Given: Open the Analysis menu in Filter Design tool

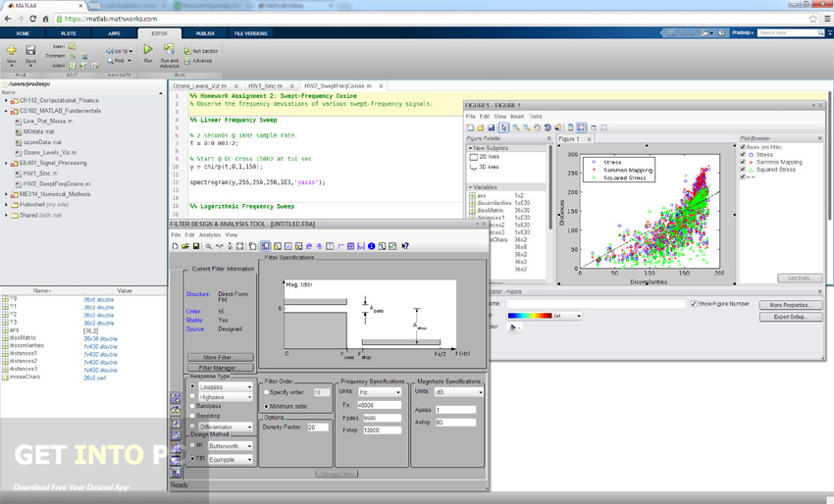Looking at the screenshot, I should tap(210, 235).
